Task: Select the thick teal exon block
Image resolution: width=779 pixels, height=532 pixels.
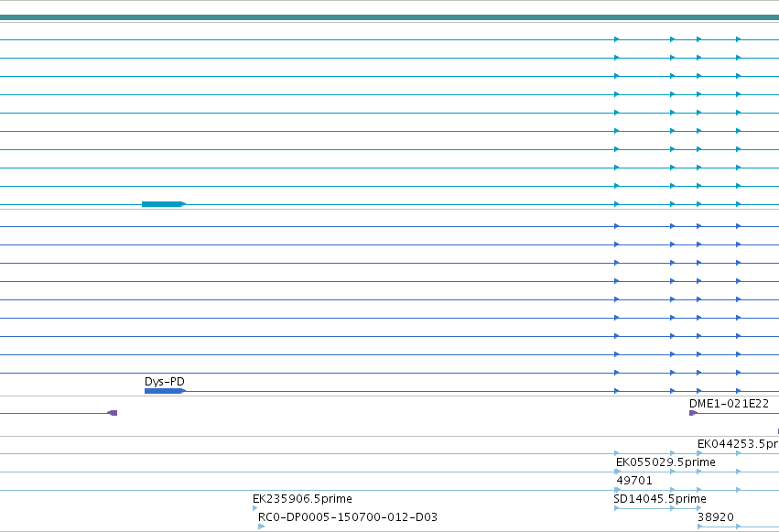Action: pyautogui.click(x=164, y=204)
